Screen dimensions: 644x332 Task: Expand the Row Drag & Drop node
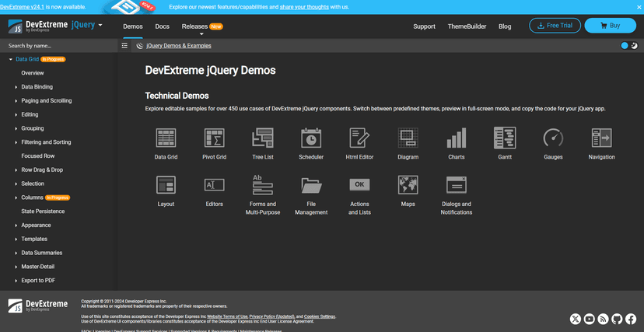point(16,170)
